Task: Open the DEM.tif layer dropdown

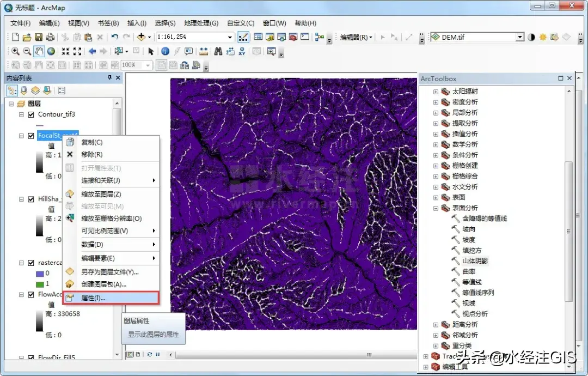Action: [520, 37]
